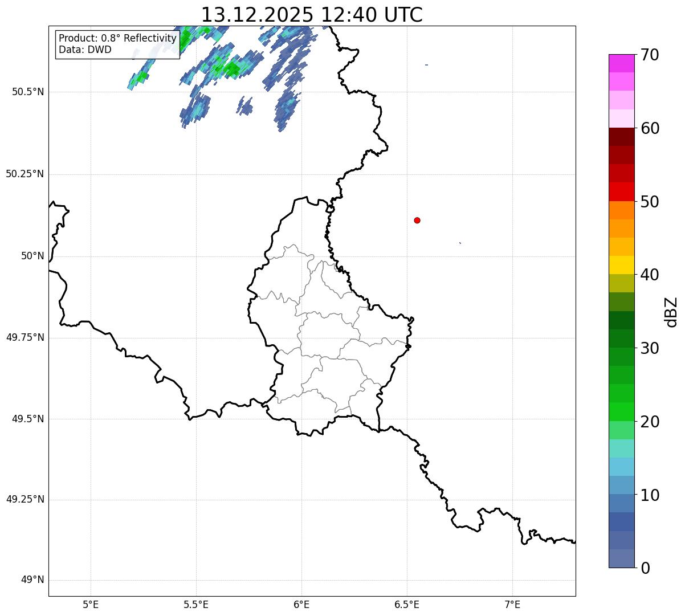This screenshot has width=685, height=616.
Task: Click the 6.5°E longitude label
Action: (x=407, y=604)
